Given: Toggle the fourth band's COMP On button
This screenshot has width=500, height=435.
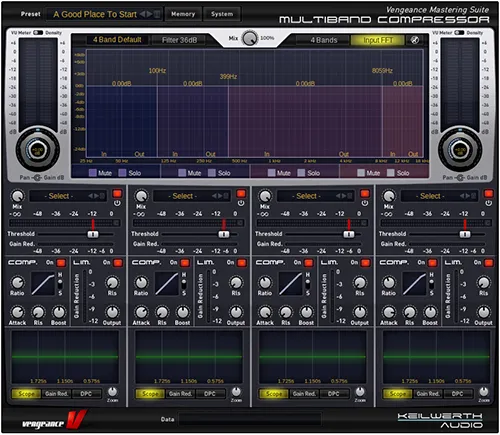Looking at the screenshot, I should (x=432, y=263).
